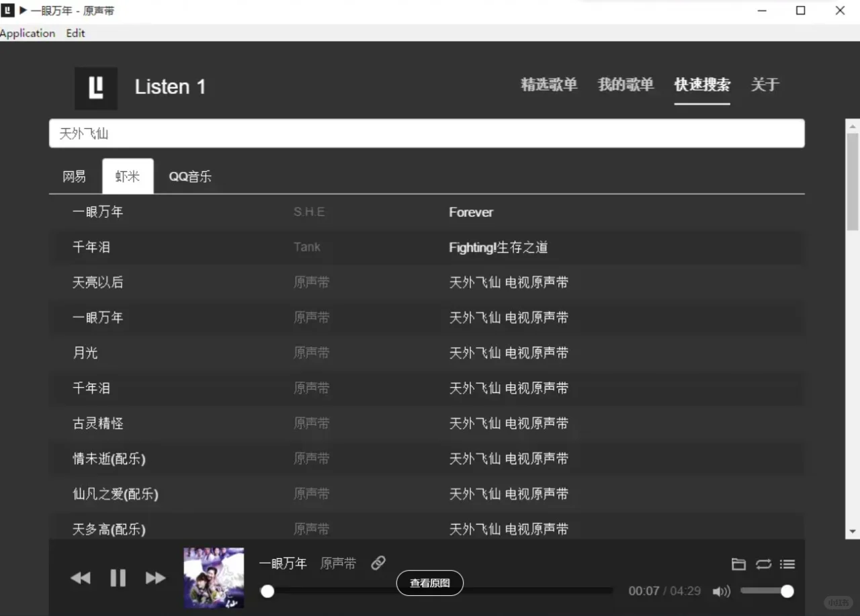Open 原声带 artist in 情未逝(配乐) row
The width and height of the screenshot is (860, 616).
[312, 459]
